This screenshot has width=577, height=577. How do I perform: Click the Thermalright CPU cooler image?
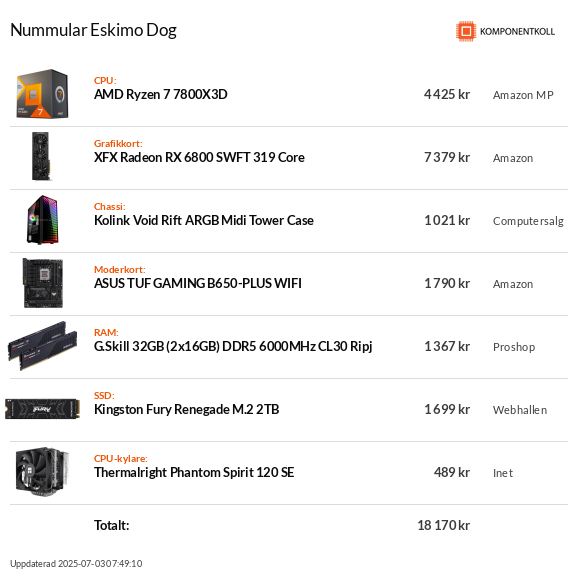click(x=43, y=472)
